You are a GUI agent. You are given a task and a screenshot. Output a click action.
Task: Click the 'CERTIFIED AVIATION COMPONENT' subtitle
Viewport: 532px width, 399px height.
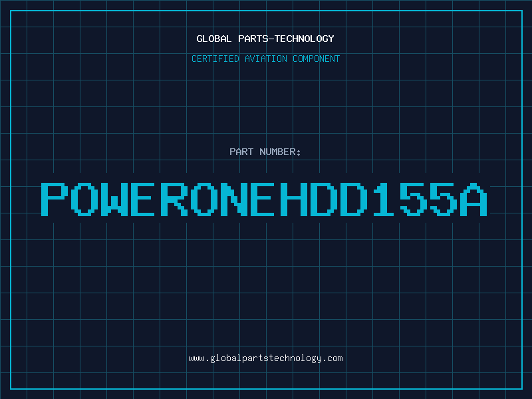coord(265,59)
